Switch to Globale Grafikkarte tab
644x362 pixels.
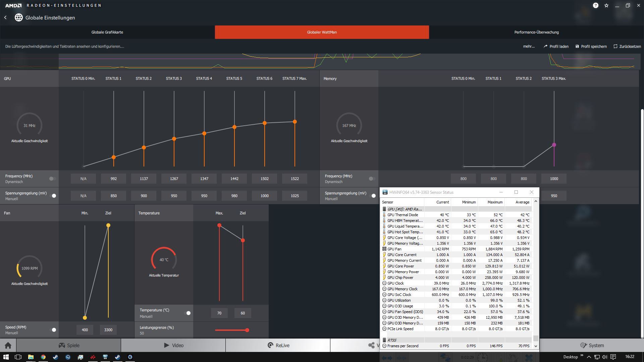107,32
